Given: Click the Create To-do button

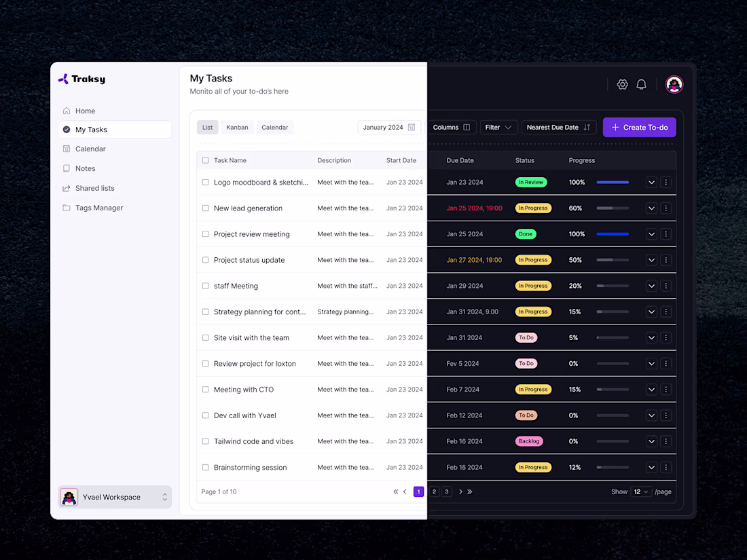Looking at the screenshot, I should [x=639, y=127].
